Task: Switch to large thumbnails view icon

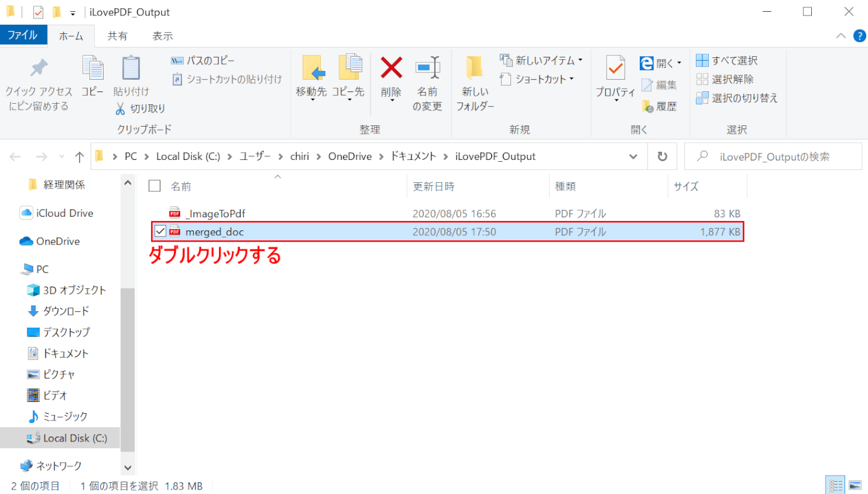Action: (x=855, y=485)
